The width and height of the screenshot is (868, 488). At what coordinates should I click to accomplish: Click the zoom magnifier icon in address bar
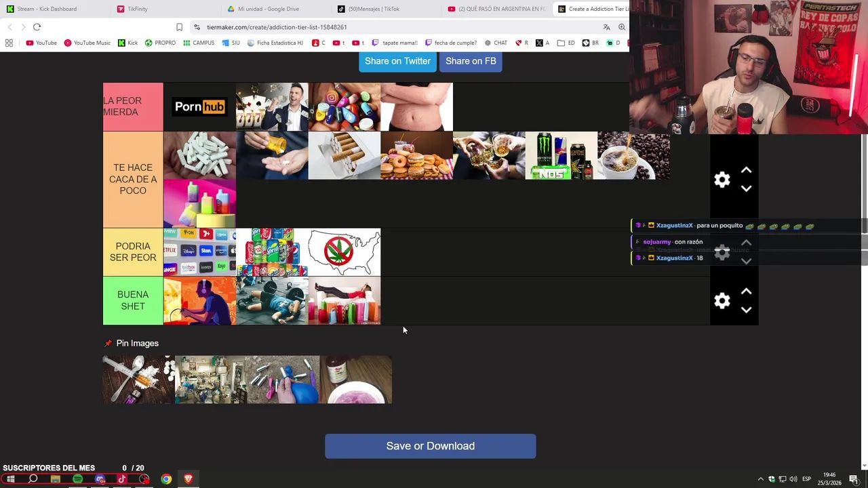tap(622, 27)
